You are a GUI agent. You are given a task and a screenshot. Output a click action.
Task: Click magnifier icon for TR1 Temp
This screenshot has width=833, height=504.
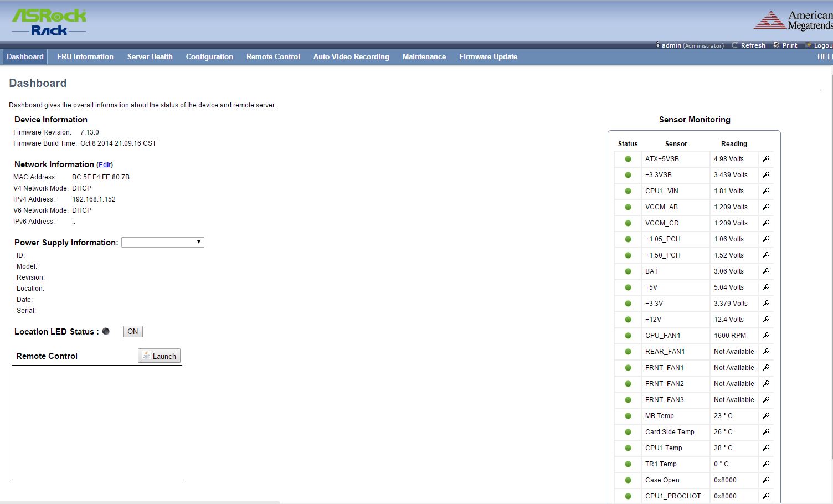click(x=766, y=464)
